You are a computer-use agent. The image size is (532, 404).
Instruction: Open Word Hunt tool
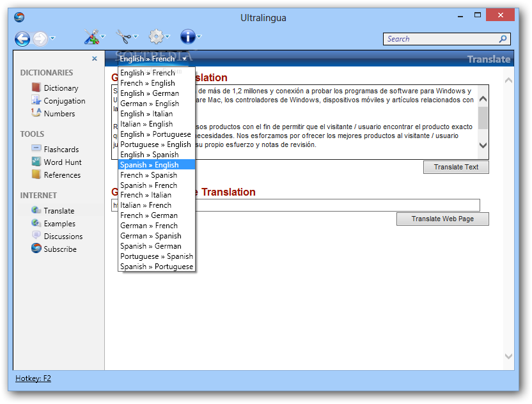pyautogui.click(x=63, y=162)
